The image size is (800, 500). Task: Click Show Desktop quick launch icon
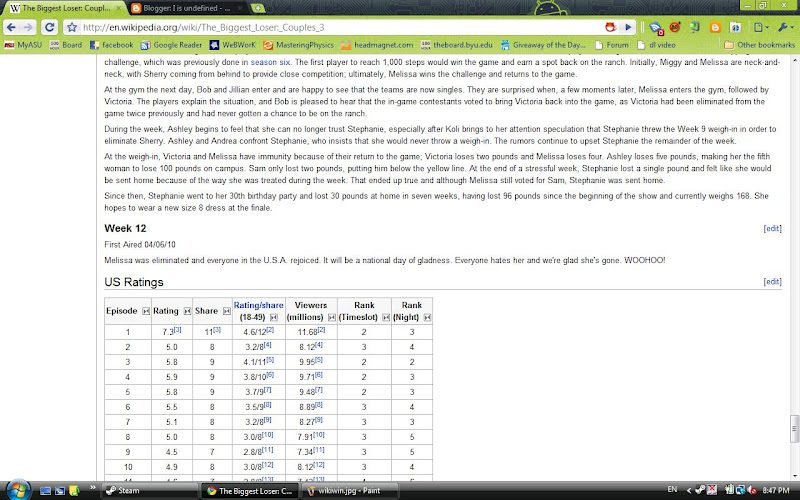pyautogui.click(x=45, y=491)
